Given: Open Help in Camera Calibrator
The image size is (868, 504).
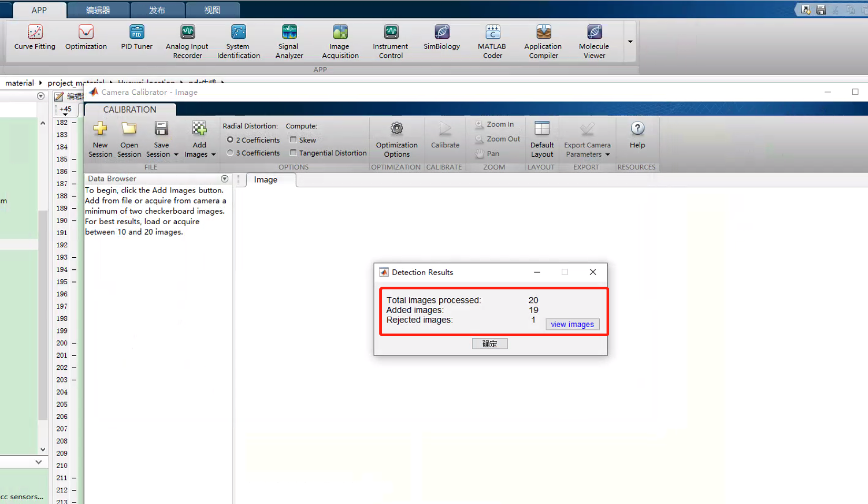Looking at the screenshot, I should 637,135.
